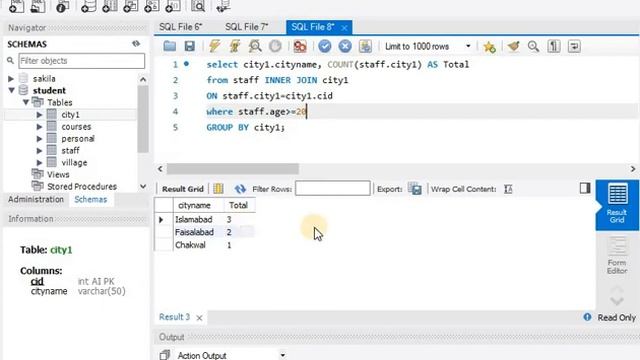Click the schema tree scrollbar up arrow
The width and height of the screenshot is (640, 360).
pyautogui.click(x=143, y=80)
